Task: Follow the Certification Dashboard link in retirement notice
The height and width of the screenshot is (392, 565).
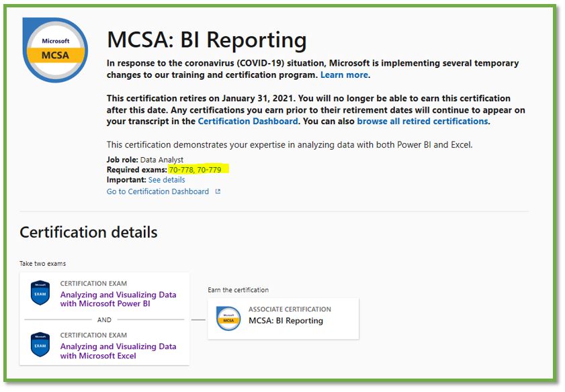Action: [x=248, y=121]
